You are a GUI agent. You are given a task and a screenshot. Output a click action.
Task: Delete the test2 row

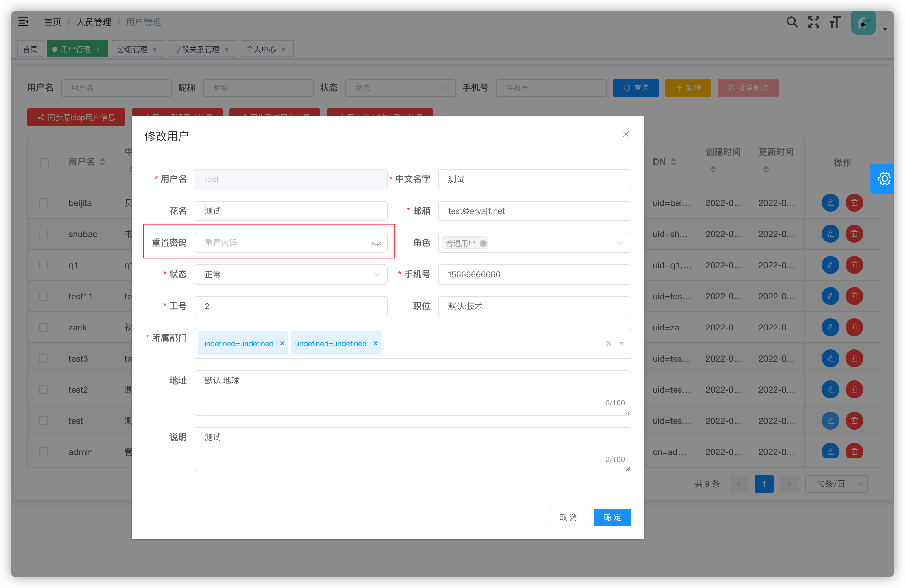coord(854,390)
